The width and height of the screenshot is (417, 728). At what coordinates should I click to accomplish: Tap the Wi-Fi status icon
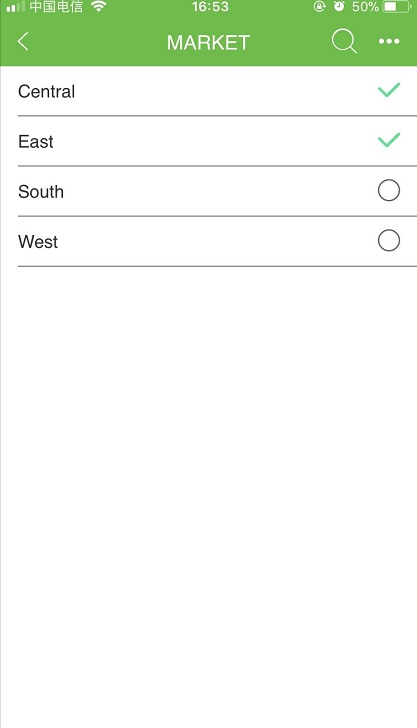click(98, 6)
